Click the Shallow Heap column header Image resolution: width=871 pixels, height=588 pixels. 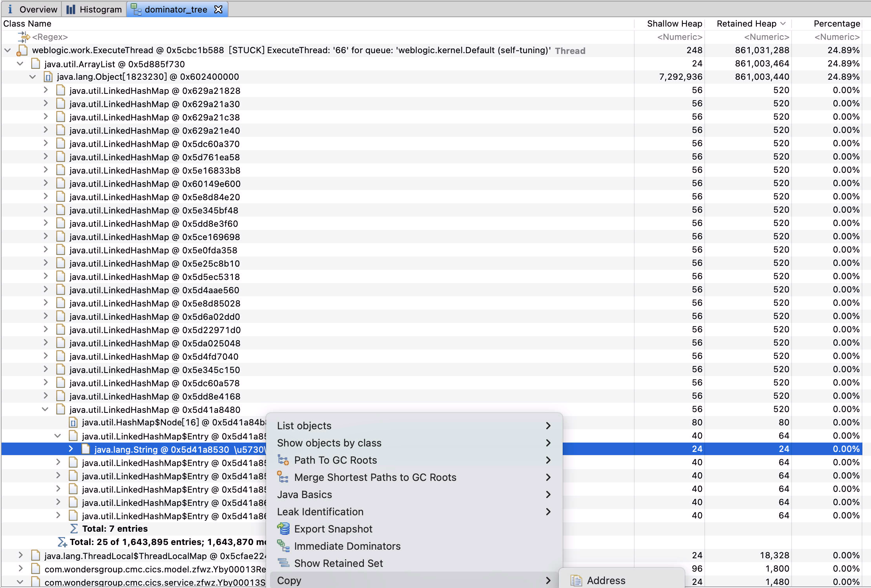coord(674,23)
